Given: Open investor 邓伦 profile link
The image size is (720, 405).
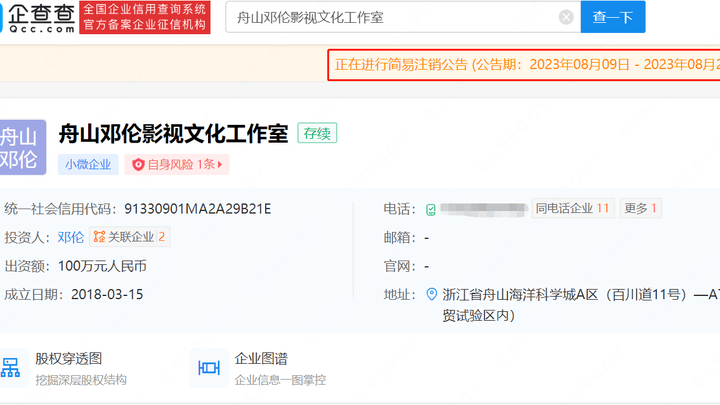Looking at the screenshot, I should [x=71, y=237].
